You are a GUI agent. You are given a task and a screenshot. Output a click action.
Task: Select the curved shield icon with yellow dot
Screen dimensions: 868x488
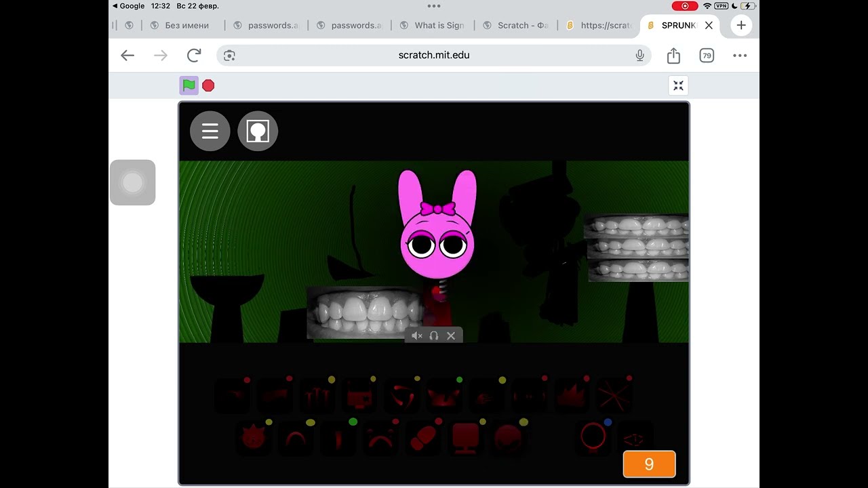tap(401, 396)
